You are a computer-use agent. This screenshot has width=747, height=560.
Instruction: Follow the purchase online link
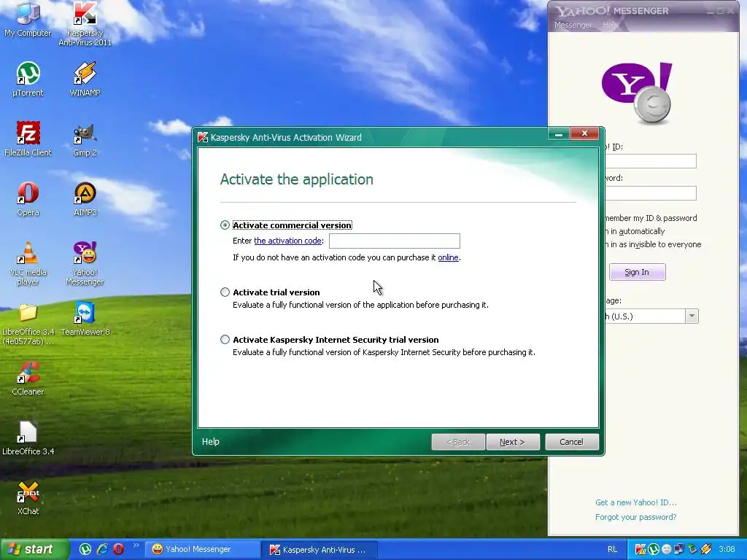449,257
